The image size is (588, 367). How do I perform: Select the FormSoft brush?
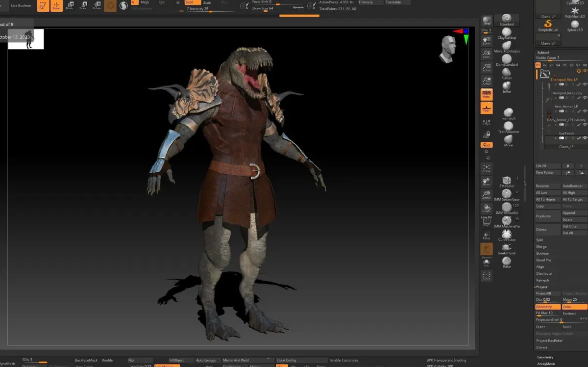[x=508, y=114]
